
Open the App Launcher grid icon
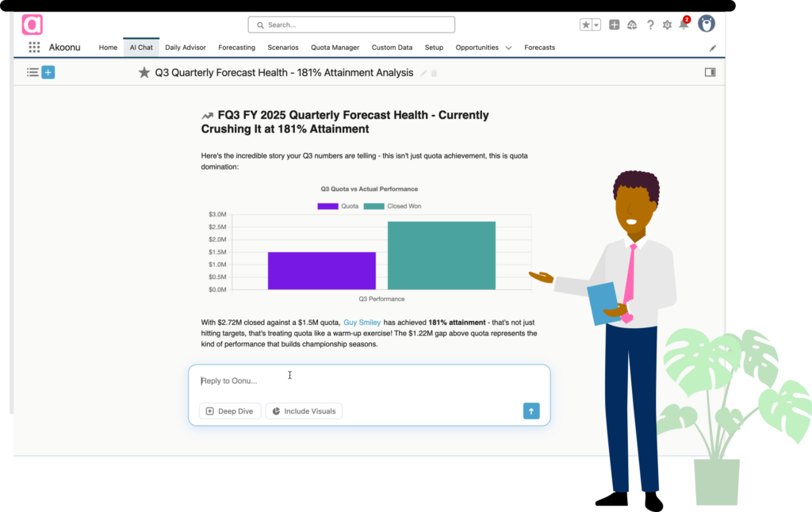tap(34, 48)
